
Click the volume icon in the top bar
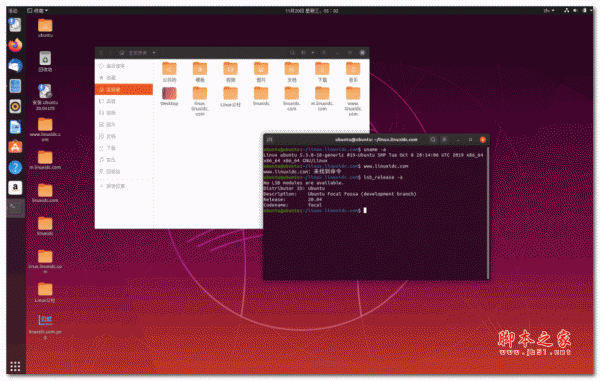pos(575,11)
